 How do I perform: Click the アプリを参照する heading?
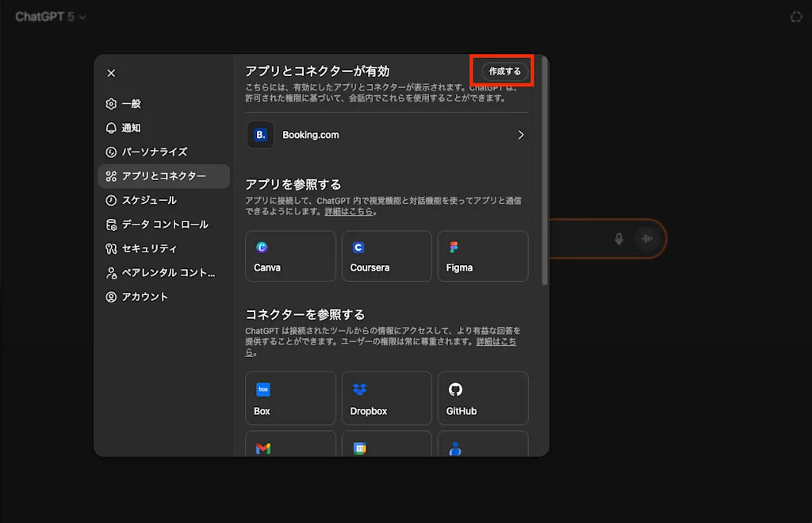point(293,185)
